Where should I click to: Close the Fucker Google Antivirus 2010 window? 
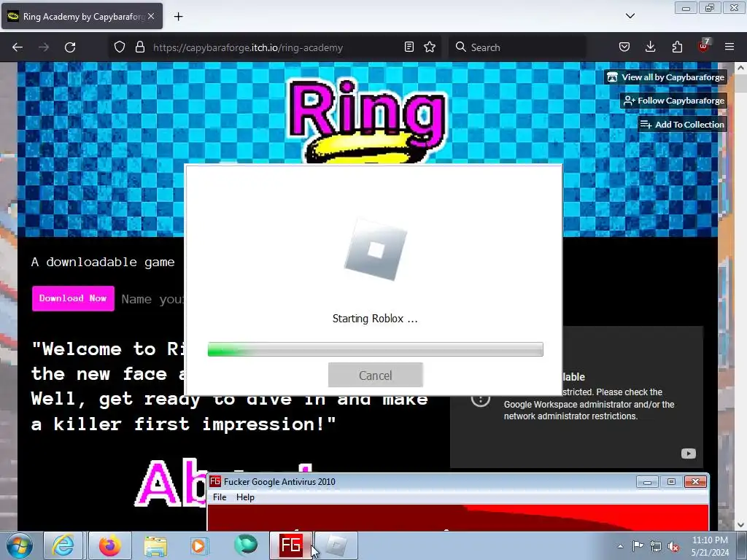695,482
